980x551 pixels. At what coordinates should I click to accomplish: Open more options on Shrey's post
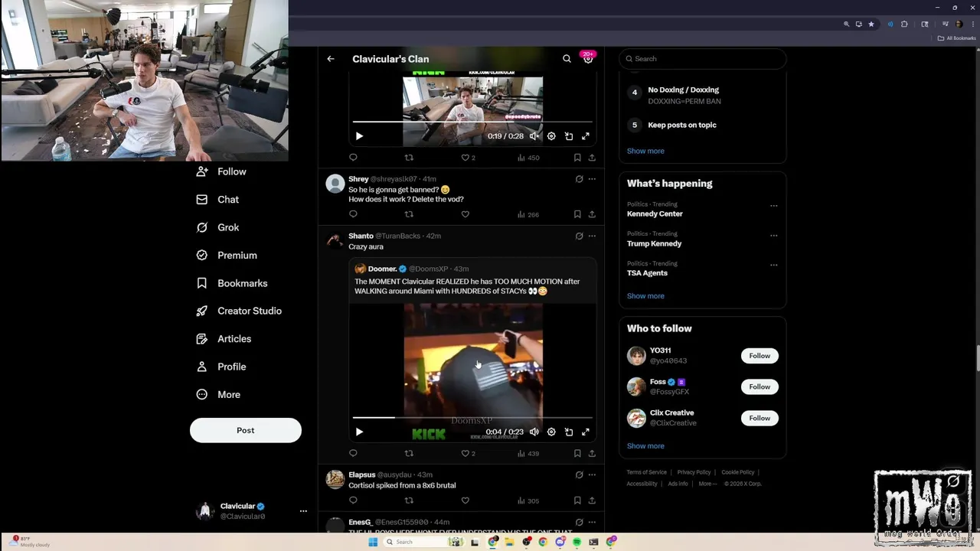tap(592, 179)
